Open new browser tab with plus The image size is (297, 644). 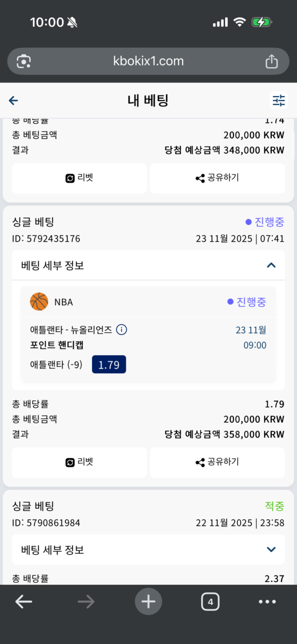click(x=148, y=601)
